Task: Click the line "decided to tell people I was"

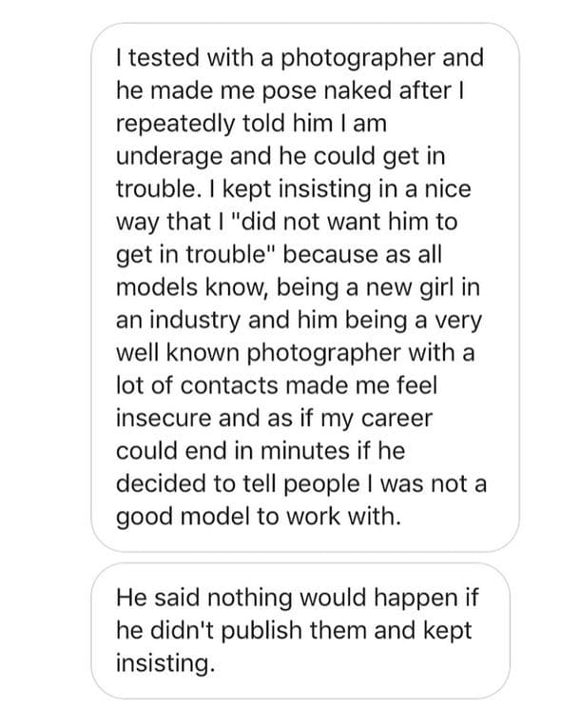Action: [300, 484]
